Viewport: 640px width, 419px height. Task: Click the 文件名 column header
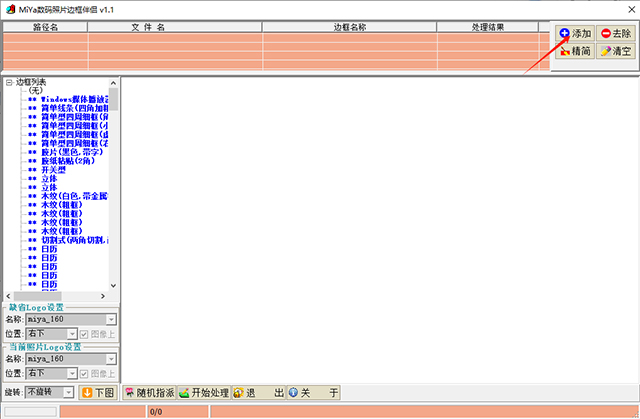[175, 27]
